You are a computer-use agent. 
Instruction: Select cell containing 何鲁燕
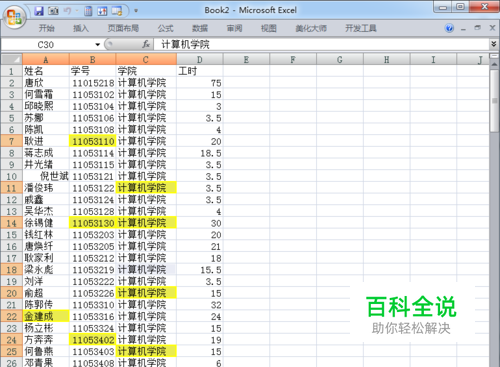tap(46, 351)
